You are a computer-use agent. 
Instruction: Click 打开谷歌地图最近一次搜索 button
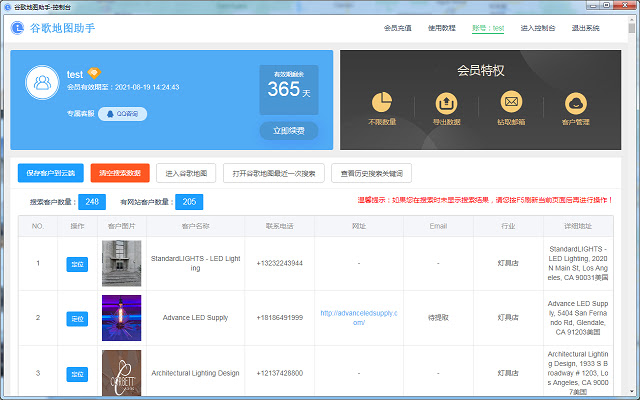pos(274,173)
